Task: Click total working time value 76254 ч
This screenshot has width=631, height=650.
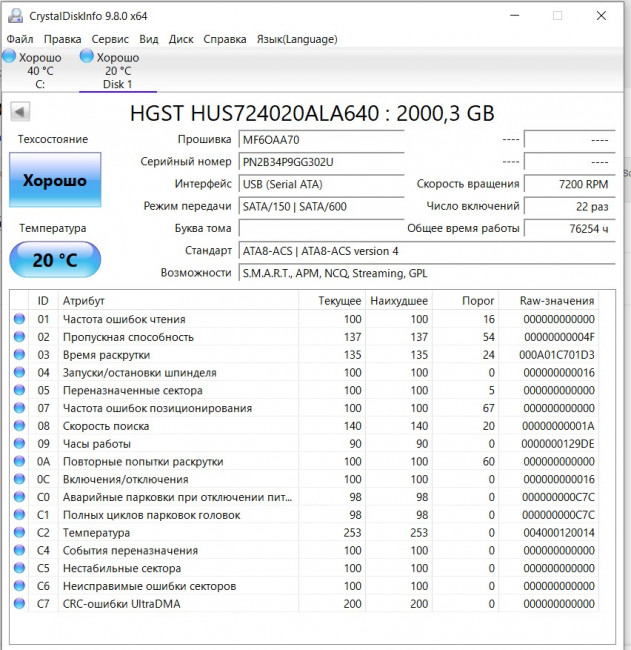Action: tap(570, 228)
